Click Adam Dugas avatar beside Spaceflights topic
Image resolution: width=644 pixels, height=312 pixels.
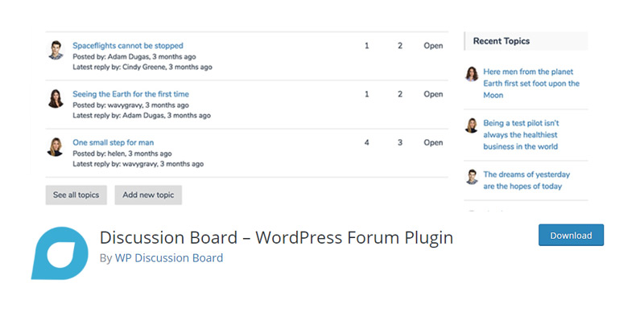coord(56,50)
